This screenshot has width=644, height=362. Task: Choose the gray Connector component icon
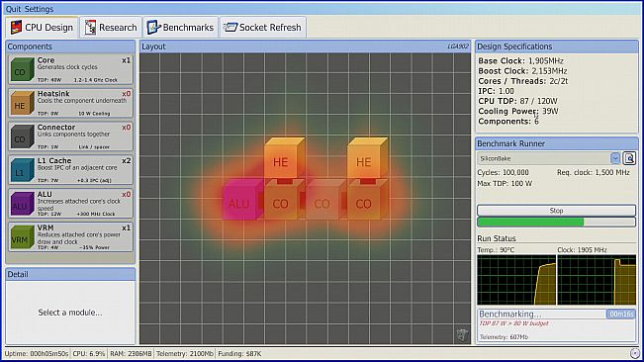(x=22, y=136)
